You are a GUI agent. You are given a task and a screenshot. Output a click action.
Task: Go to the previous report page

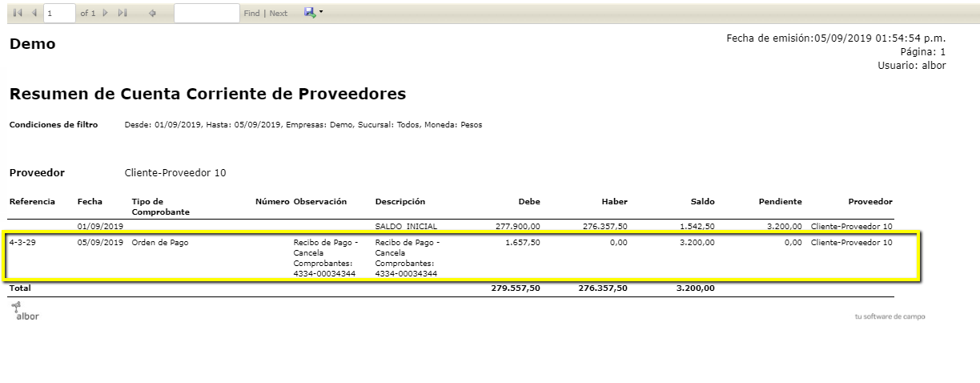point(34,14)
